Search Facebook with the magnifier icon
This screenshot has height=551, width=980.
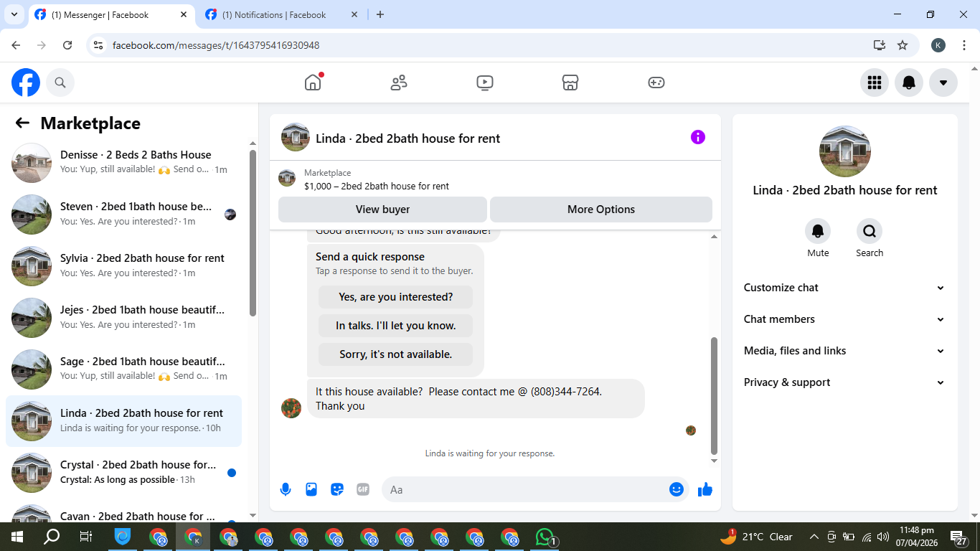[60, 83]
